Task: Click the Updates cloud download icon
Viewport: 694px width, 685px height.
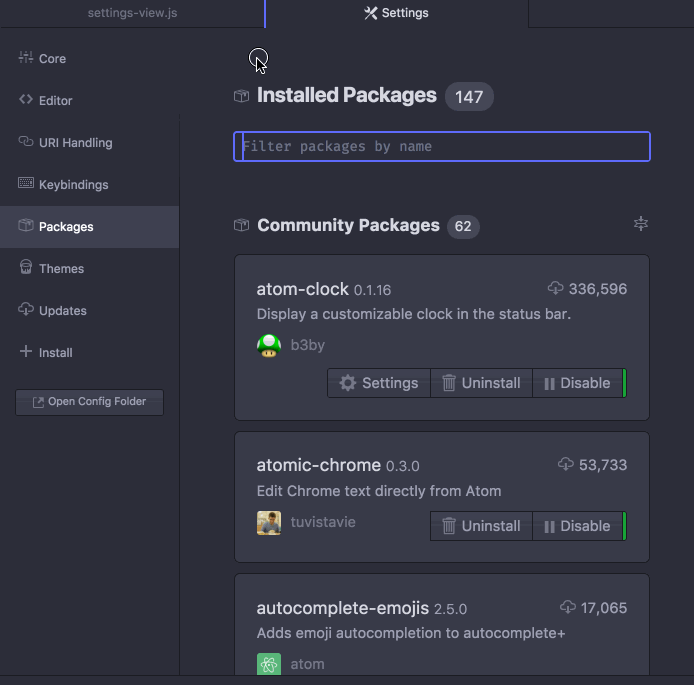Action: pos(26,309)
